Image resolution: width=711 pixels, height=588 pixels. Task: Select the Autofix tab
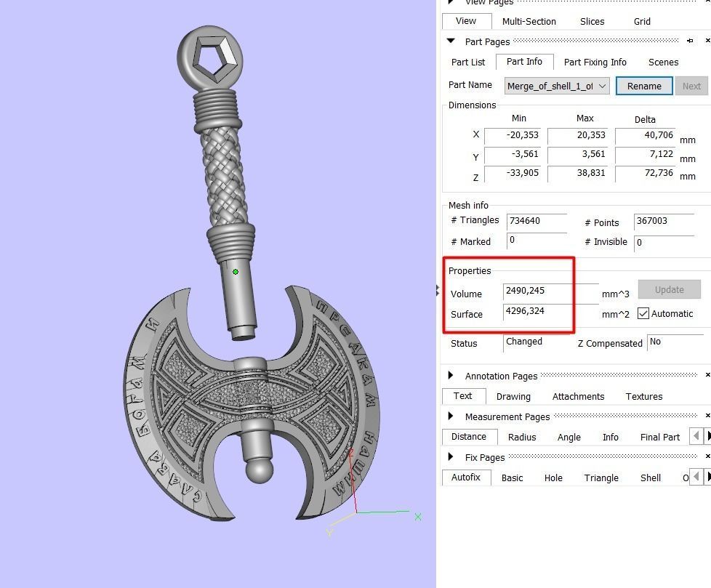(466, 478)
